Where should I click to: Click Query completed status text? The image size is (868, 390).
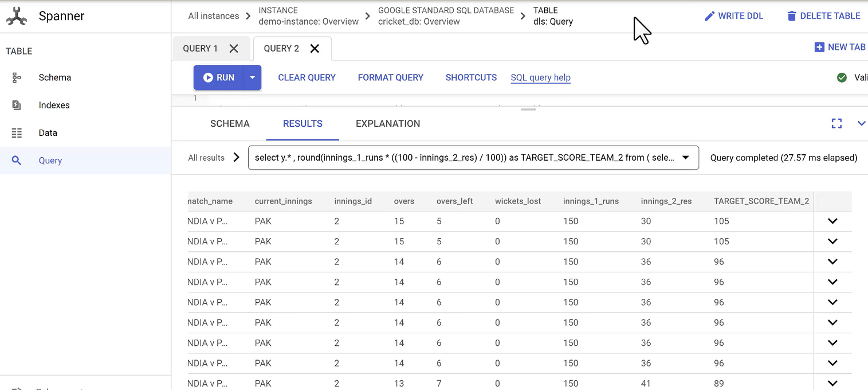point(783,158)
